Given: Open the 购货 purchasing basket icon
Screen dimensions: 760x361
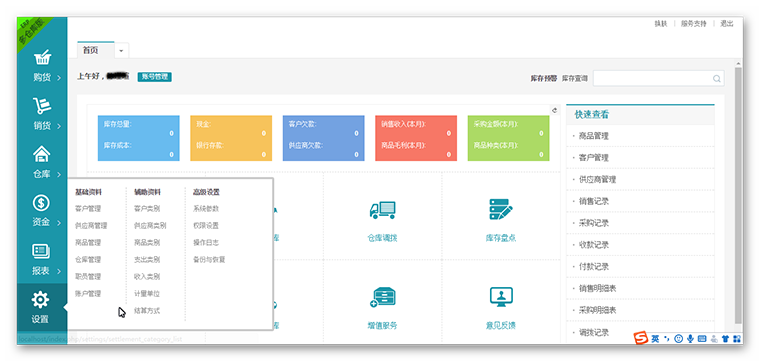Looking at the screenshot, I should 42,58.
